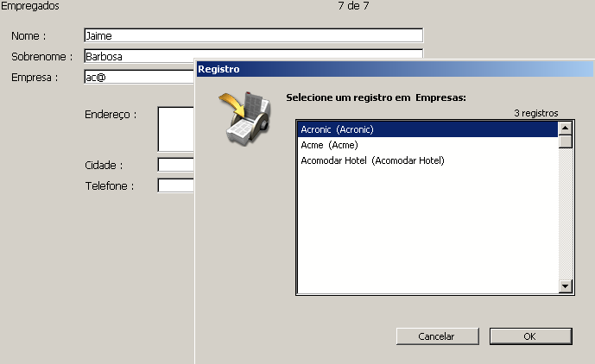Viewport: 595px width, 364px height.
Task: Select Acronic (Acronic) from the list
Action: pyautogui.click(x=337, y=129)
